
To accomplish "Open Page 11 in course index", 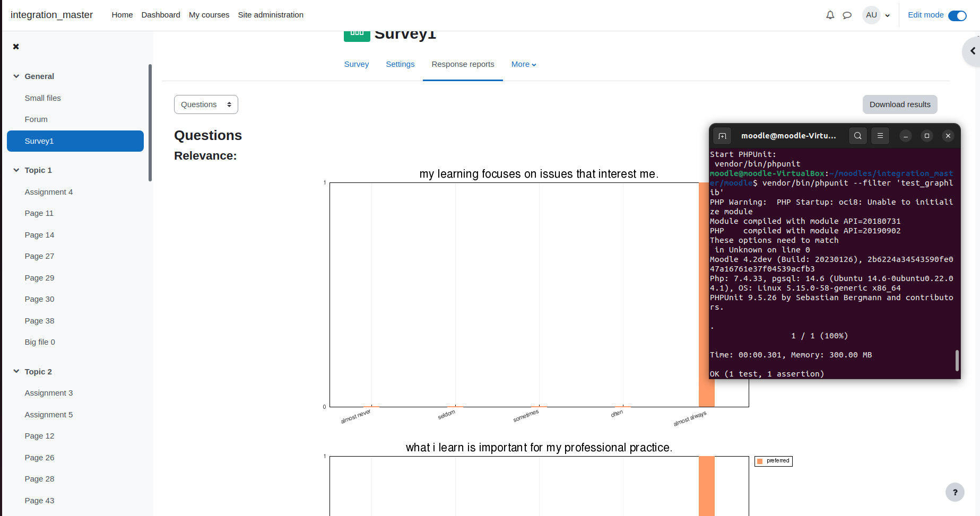I will [x=39, y=213].
